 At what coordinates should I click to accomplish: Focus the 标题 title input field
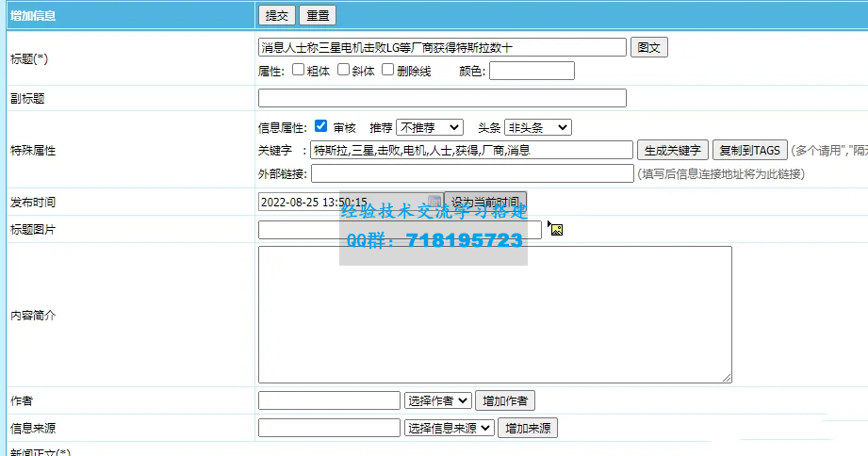point(442,47)
